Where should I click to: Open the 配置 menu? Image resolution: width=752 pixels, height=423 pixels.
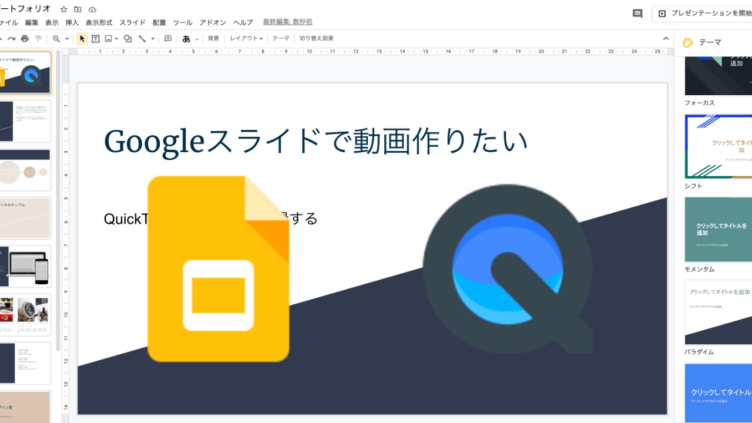159,23
